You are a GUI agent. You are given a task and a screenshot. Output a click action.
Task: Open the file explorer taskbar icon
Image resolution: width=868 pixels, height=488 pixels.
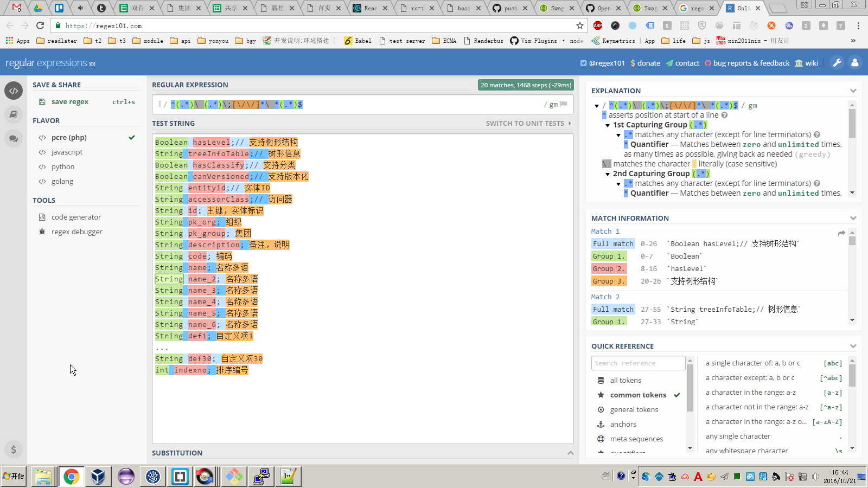tap(43, 477)
